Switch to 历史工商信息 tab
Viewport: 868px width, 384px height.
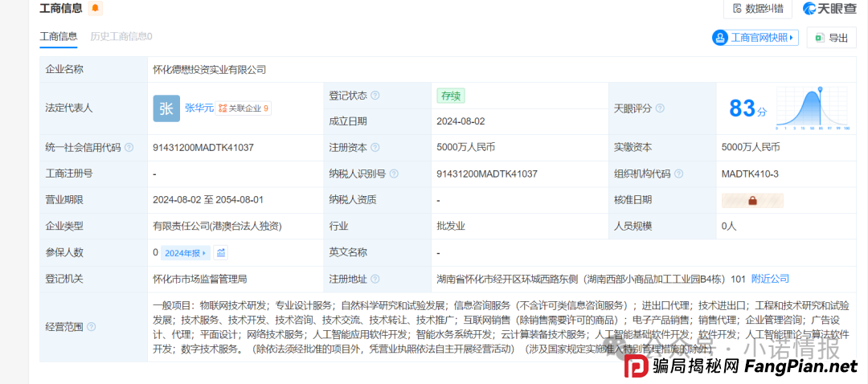[121, 36]
